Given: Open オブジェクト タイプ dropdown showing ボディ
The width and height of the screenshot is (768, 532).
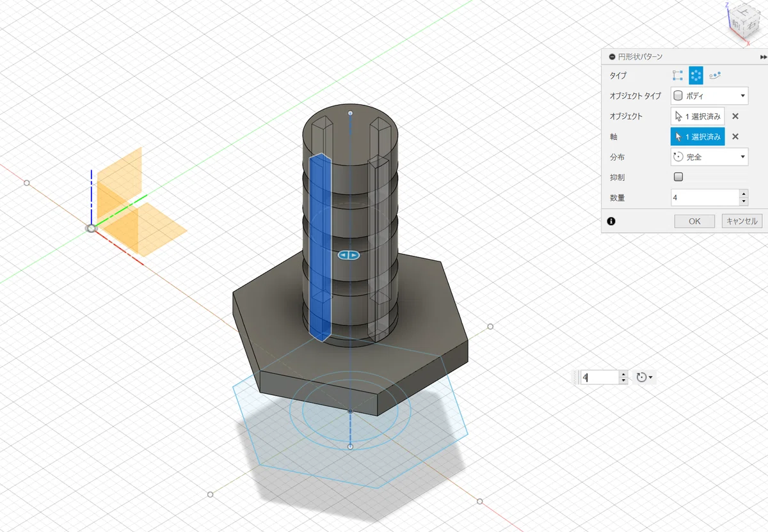Looking at the screenshot, I should tap(709, 96).
